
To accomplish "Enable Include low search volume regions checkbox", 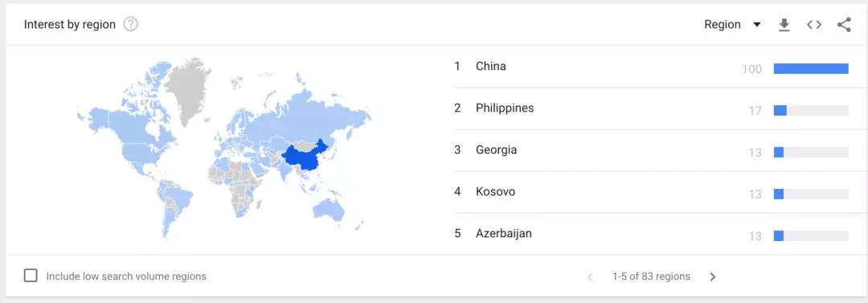I will (31, 276).
